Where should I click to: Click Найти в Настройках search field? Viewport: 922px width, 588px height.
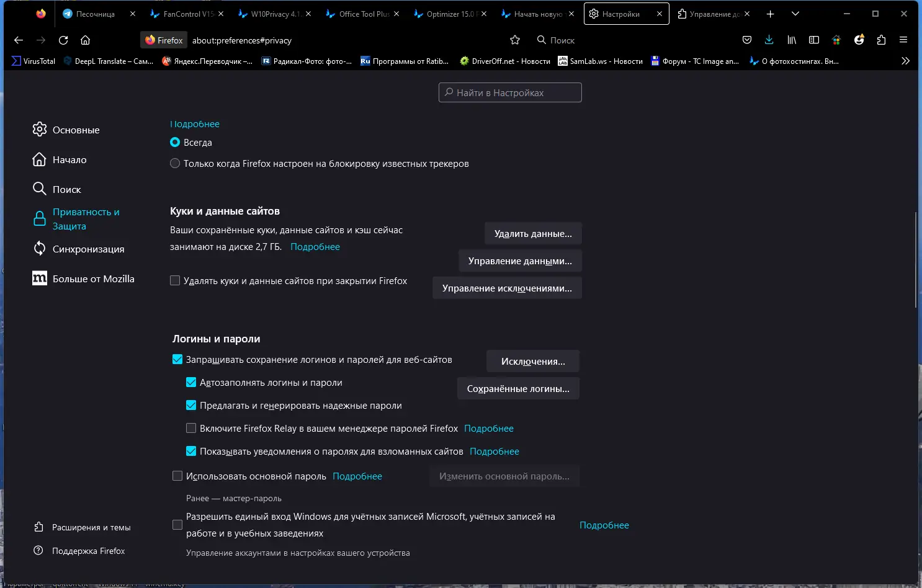[x=510, y=92]
